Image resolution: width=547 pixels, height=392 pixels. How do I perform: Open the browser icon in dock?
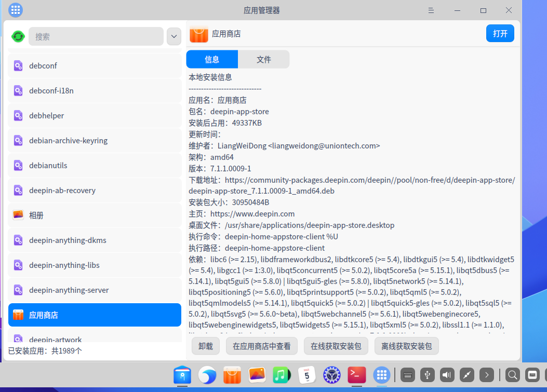[207, 375]
